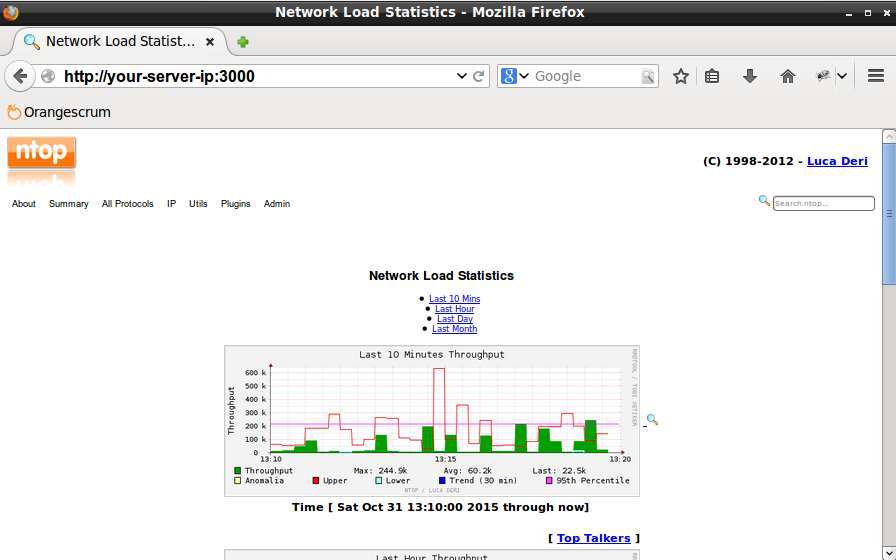Click the Firefox icon in the title bar
This screenshot has width=896, height=560.
(x=10, y=12)
